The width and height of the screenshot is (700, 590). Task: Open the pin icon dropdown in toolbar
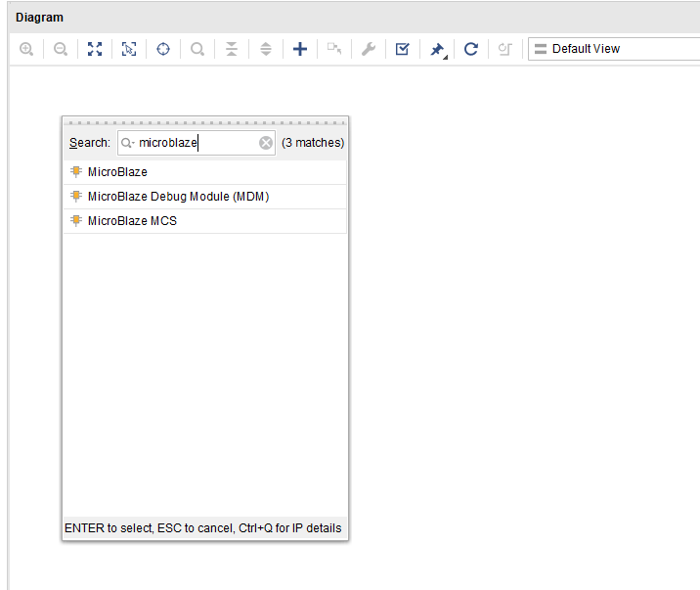[x=438, y=49]
